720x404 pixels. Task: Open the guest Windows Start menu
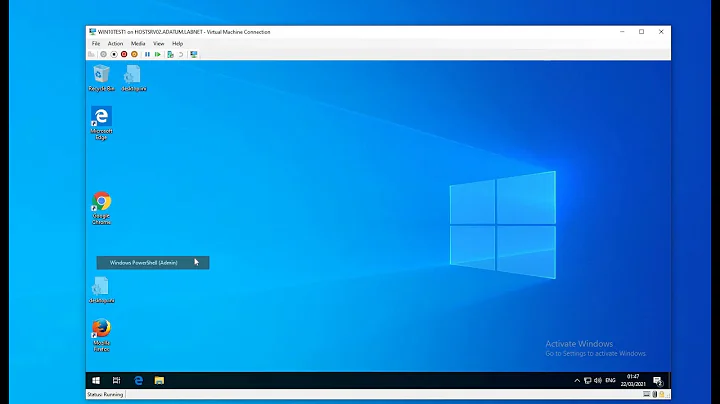click(x=96, y=380)
